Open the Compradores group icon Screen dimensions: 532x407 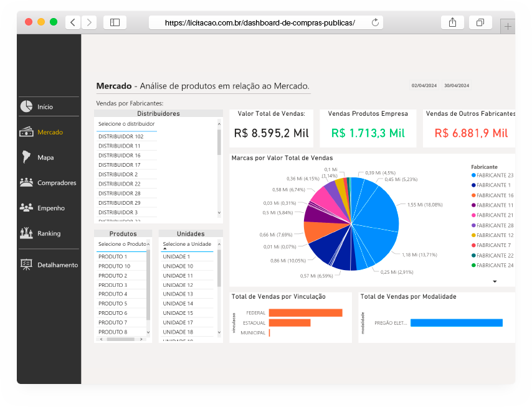(26, 183)
